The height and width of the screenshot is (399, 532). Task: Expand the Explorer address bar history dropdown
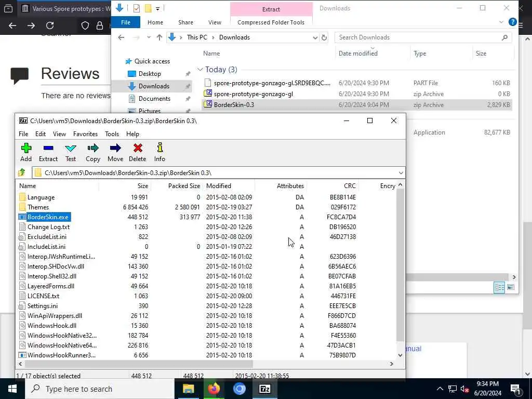315,37
